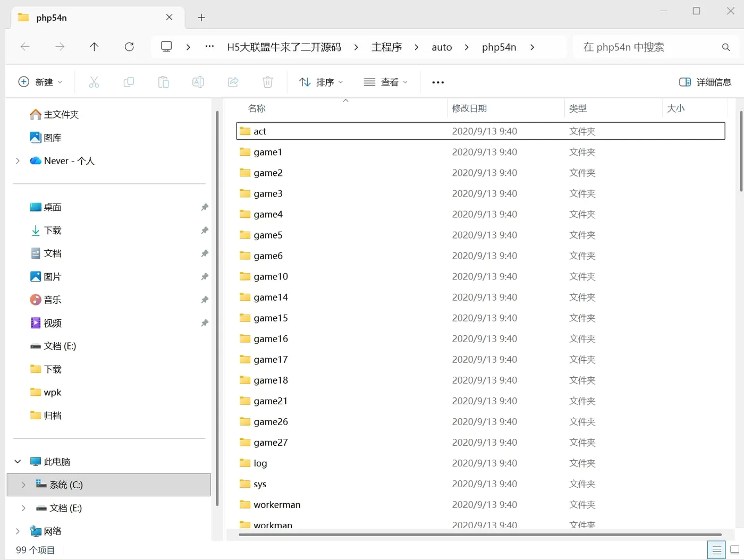Select the php54n tab
Screen dimensions: 744x560
pyautogui.click(x=98, y=18)
